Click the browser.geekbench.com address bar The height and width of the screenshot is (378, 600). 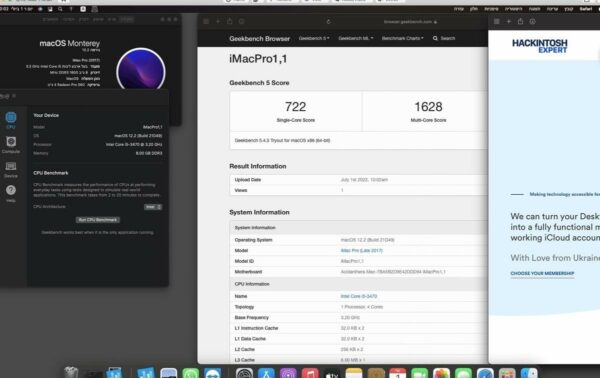(410, 22)
